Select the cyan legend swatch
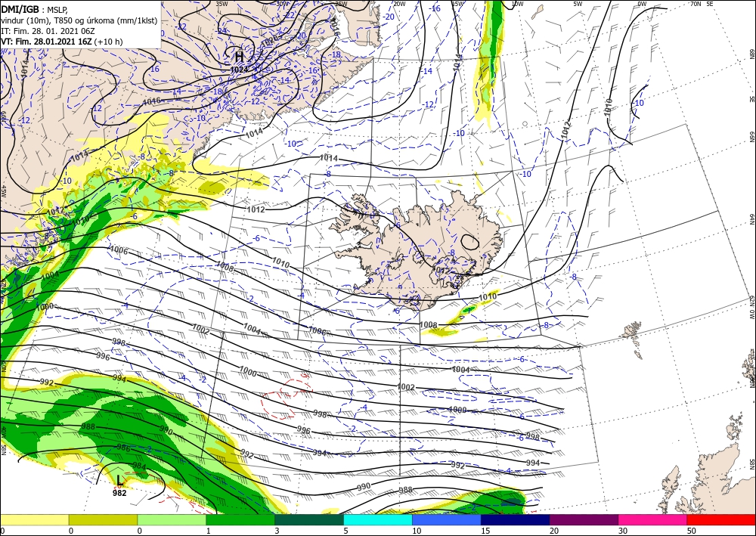This screenshot has height=536, width=756. click(377, 519)
